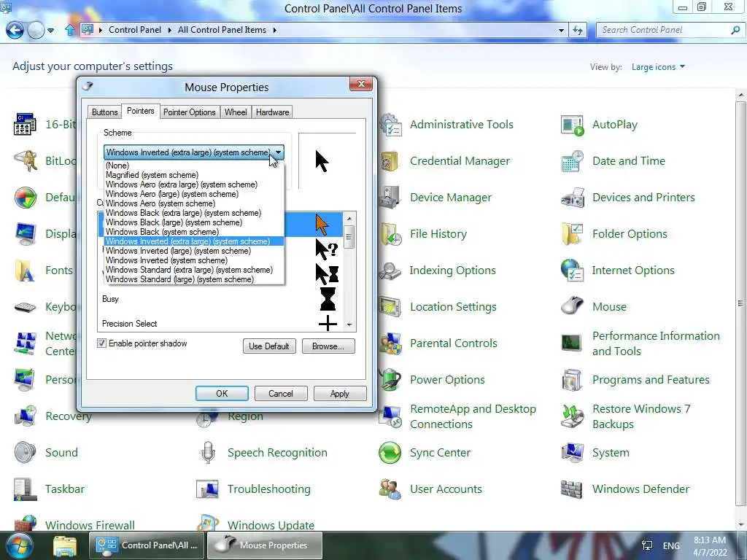Choose (None) from the scheme list

[194, 166]
